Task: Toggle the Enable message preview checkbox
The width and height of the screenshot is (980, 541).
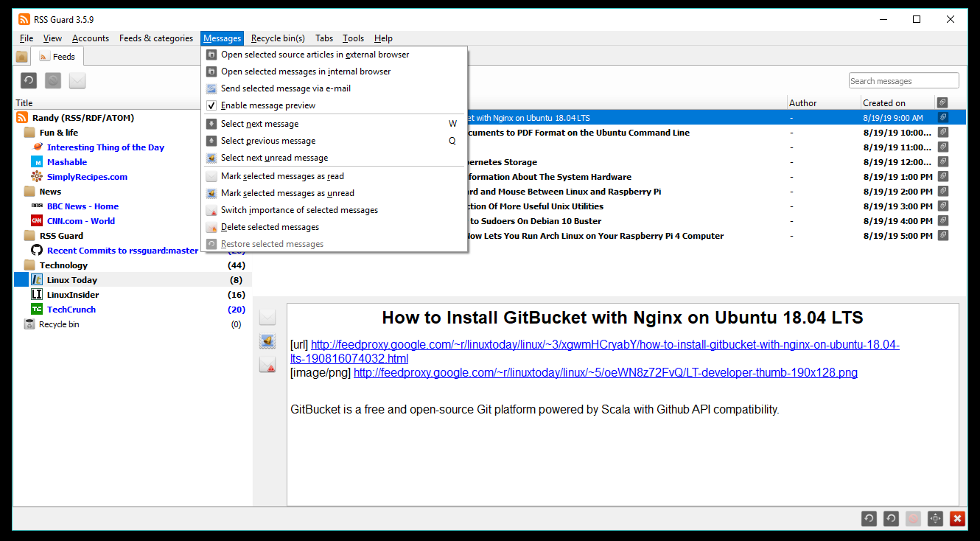Action: pyautogui.click(x=211, y=105)
